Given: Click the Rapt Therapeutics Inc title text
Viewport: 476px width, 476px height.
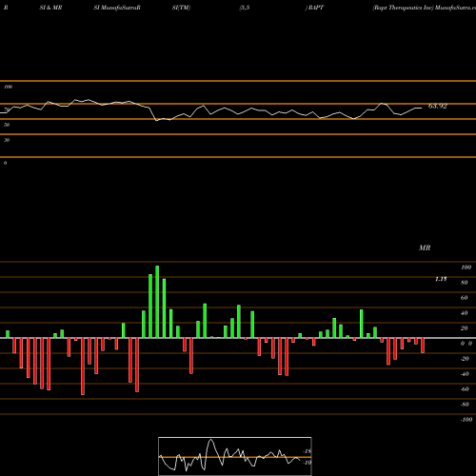Looking at the screenshot, I should click(x=403, y=8).
